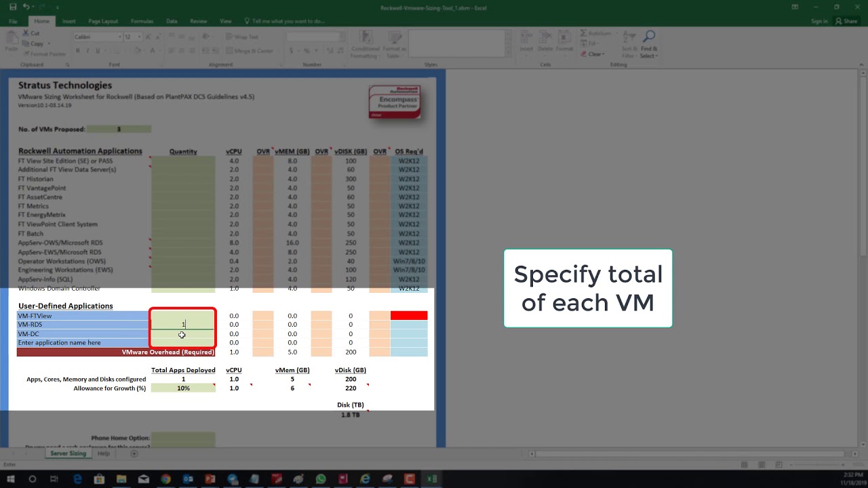868x488 pixels.
Task: Delete cells button in Cells group
Action: tap(545, 42)
